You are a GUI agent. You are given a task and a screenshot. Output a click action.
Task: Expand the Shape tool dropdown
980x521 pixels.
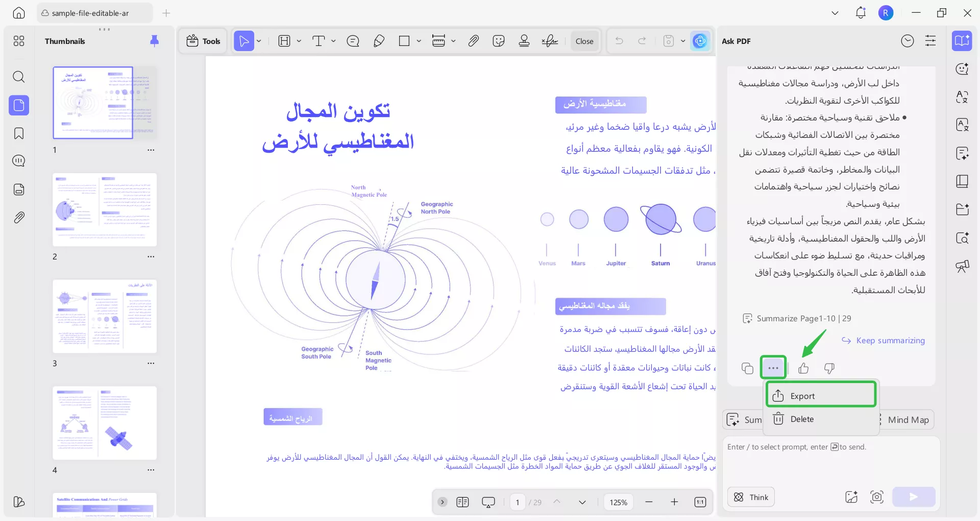click(419, 41)
